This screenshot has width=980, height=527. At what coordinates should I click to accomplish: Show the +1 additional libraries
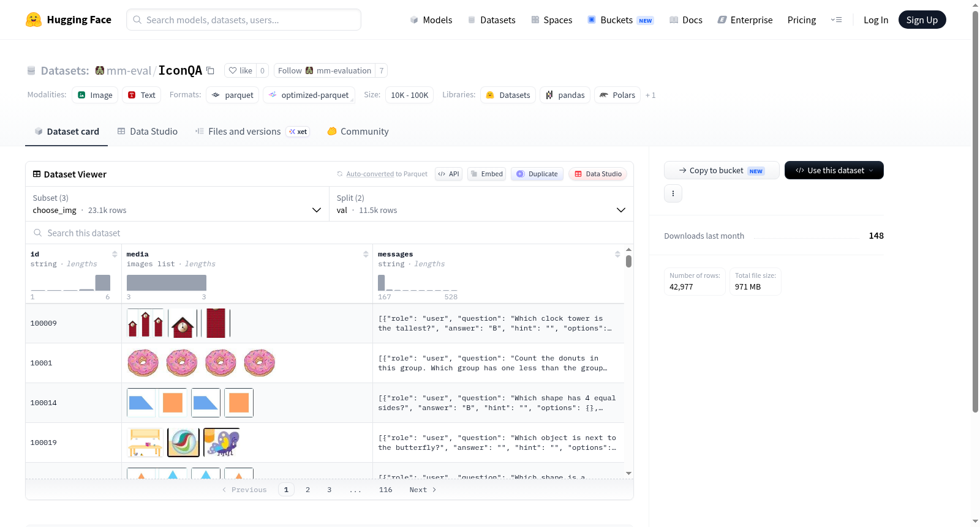coord(650,95)
